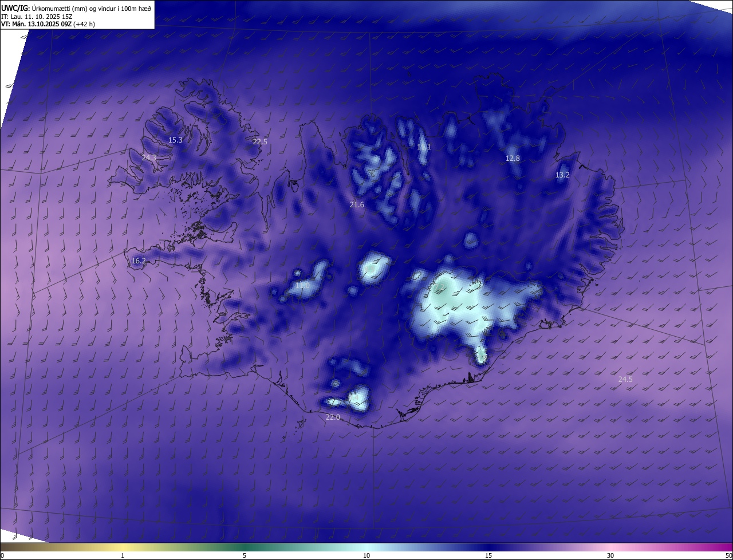Click the '15' tick on the color scale
This screenshot has height=560, width=733.
coord(488,555)
